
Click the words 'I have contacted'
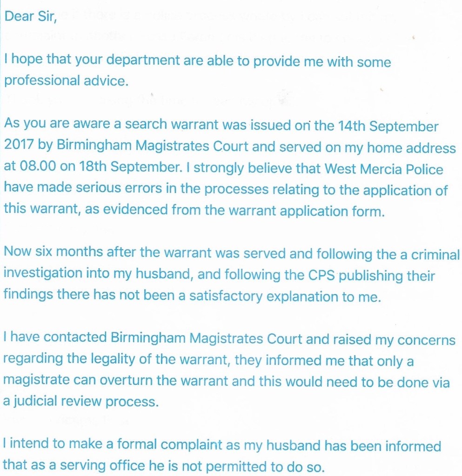coord(55,339)
